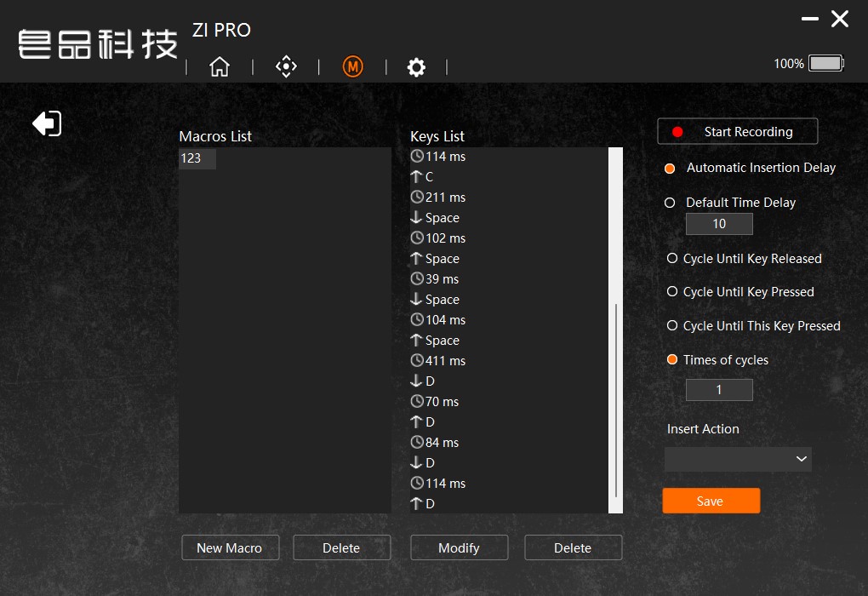868x596 pixels.
Task: Click the back/exit arrow icon
Action: click(x=47, y=123)
